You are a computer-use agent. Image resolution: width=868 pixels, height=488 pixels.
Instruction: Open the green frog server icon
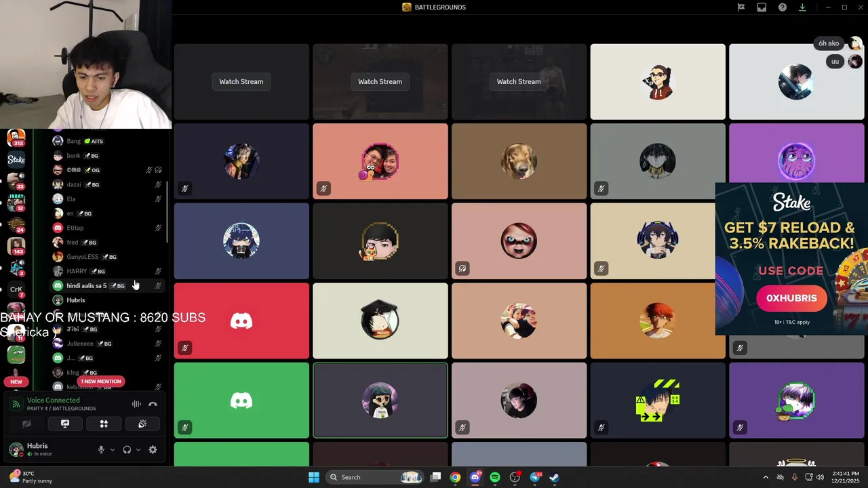click(16, 354)
